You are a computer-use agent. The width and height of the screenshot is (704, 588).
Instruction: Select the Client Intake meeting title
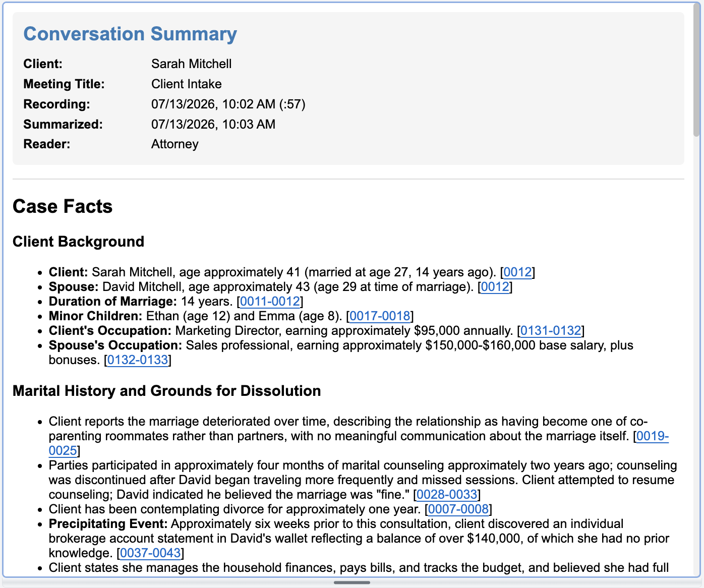coord(187,84)
